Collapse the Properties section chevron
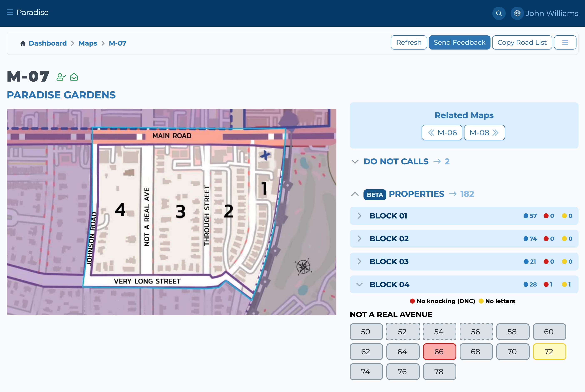 (355, 194)
